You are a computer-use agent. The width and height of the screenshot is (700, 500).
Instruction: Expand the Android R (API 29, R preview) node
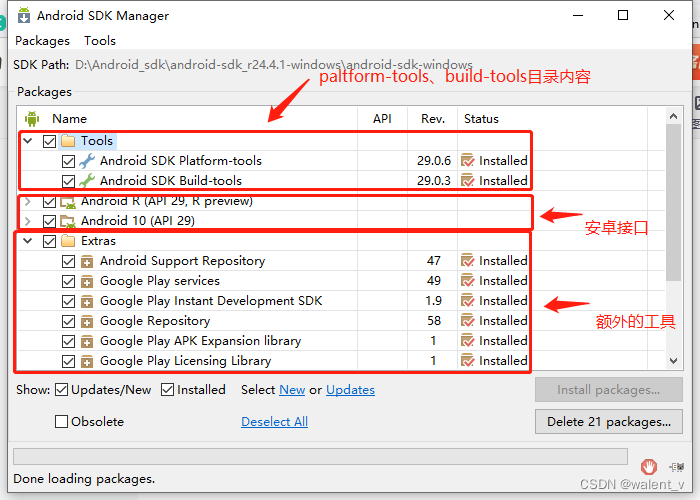coord(28,202)
